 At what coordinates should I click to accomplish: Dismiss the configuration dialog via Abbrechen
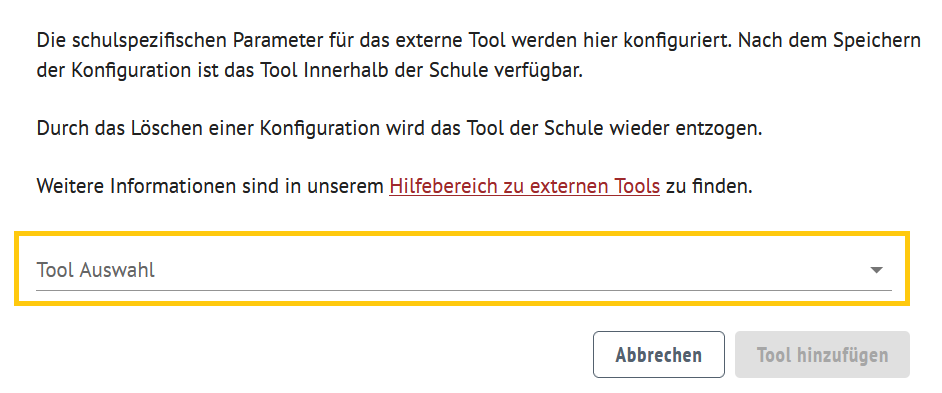point(658,355)
